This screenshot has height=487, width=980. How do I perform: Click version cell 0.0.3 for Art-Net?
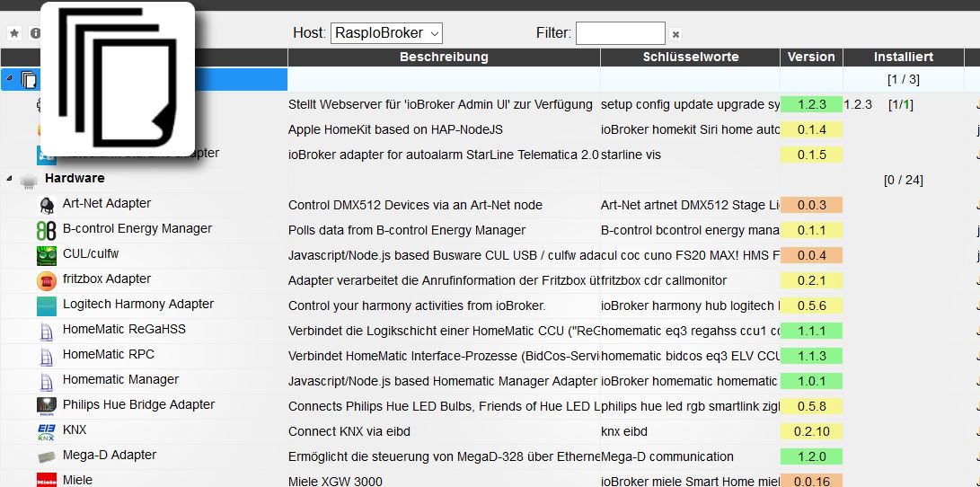pos(811,205)
